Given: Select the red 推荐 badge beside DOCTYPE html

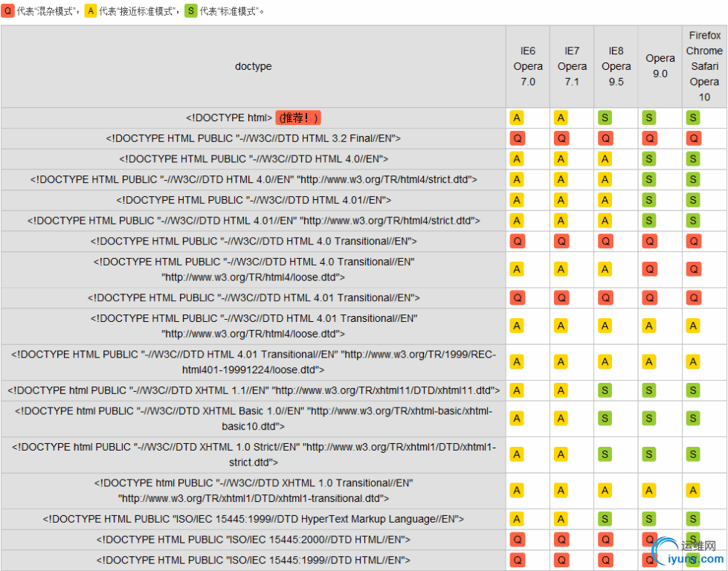Looking at the screenshot, I should click(298, 118).
